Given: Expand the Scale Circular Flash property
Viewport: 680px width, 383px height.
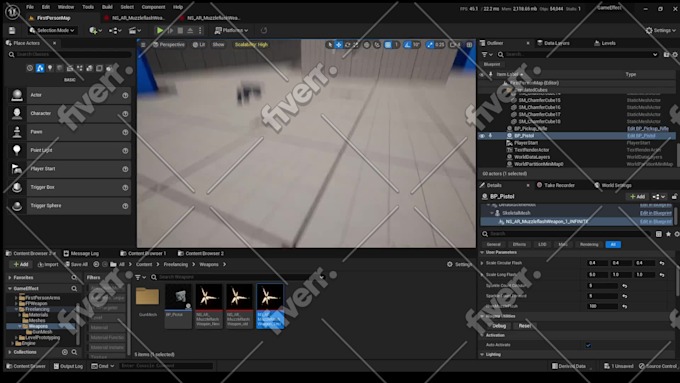Looking at the screenshot, I should click(482, 263).
